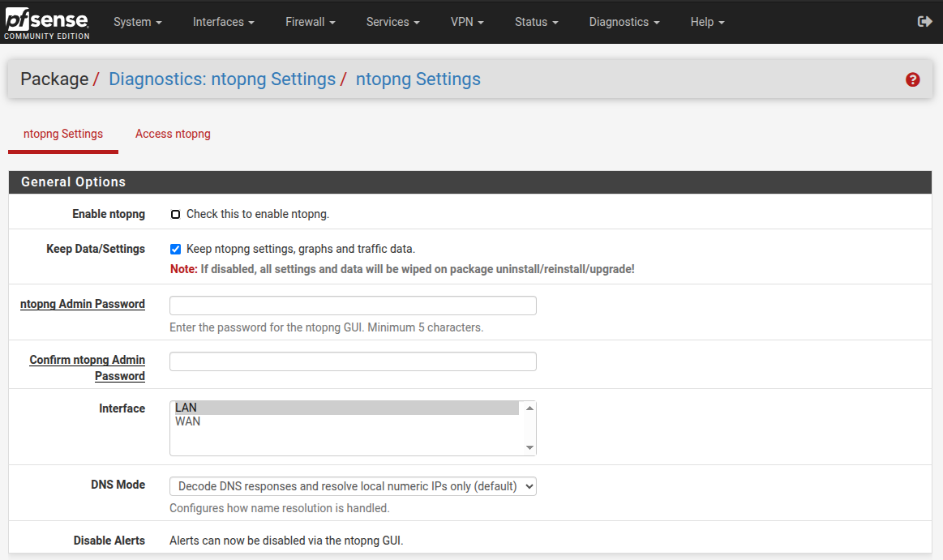Switch to the Access ntopng tab
The image size is (943, 560).
click(x=173, y=134)
